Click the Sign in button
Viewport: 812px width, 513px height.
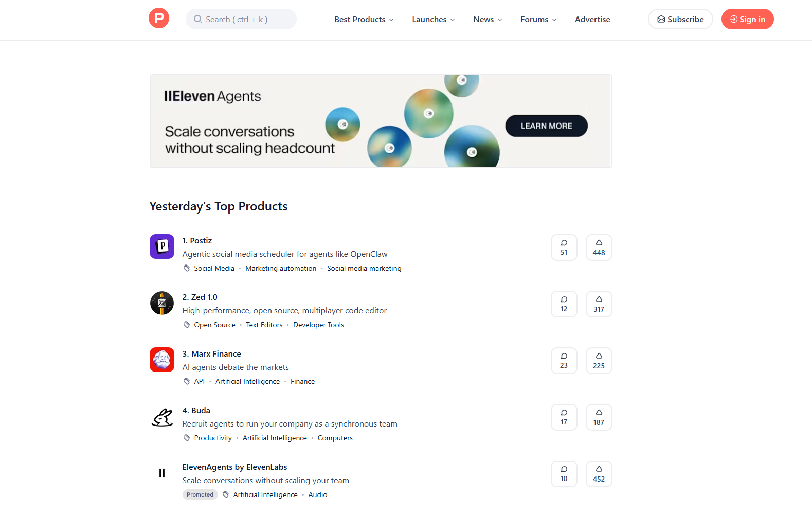click(747, 19)
